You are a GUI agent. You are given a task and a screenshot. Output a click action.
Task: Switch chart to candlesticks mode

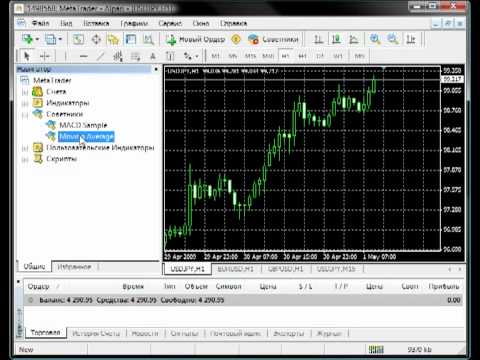coord(336,39)
